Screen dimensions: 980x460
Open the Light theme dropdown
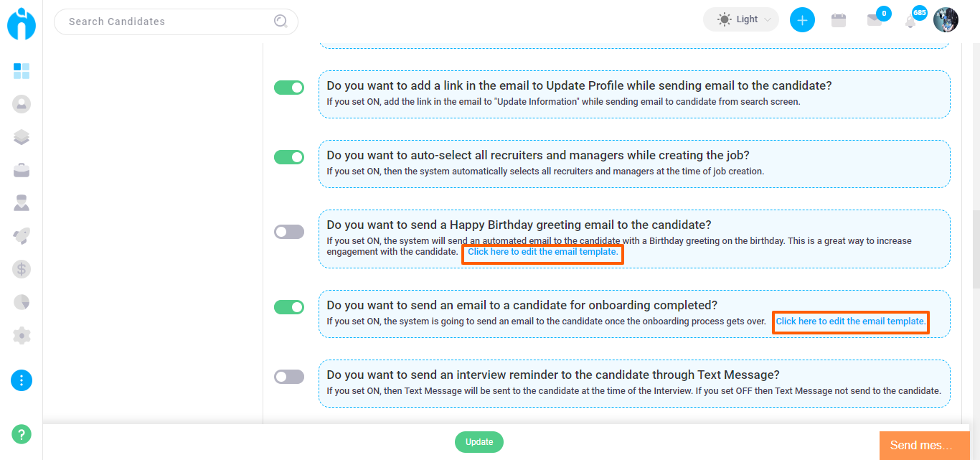pos(741,19)
